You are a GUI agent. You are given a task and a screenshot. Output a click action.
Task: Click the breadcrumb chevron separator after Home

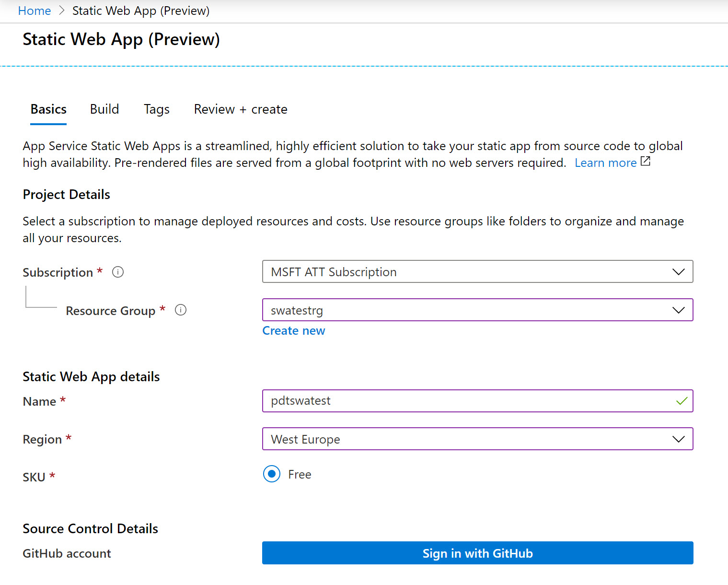tap(62, 11)
